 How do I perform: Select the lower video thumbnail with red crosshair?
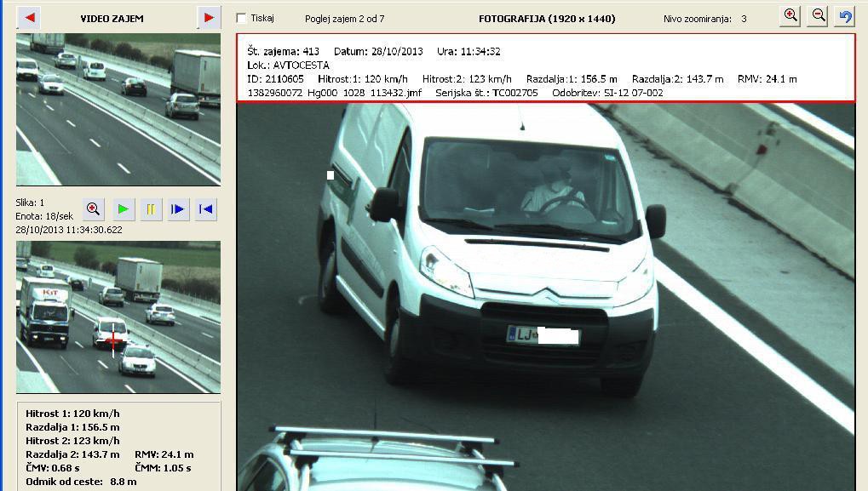[x=118, y=317]
